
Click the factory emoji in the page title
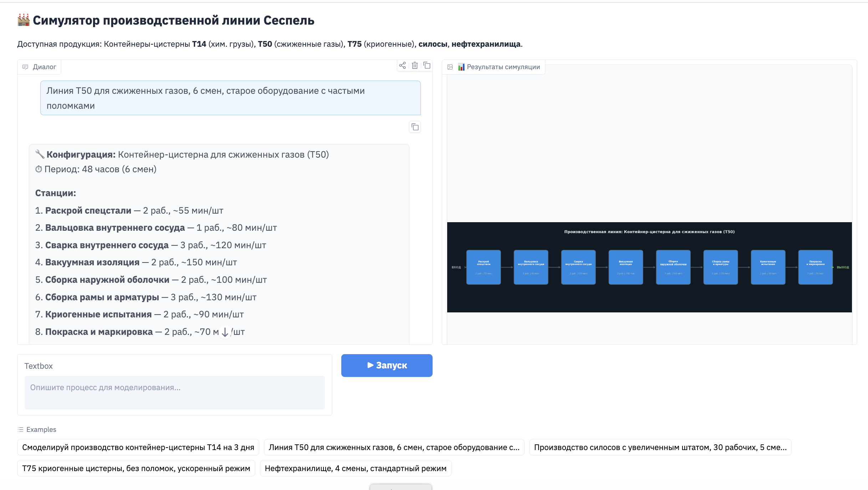click(x=23, y=20)
